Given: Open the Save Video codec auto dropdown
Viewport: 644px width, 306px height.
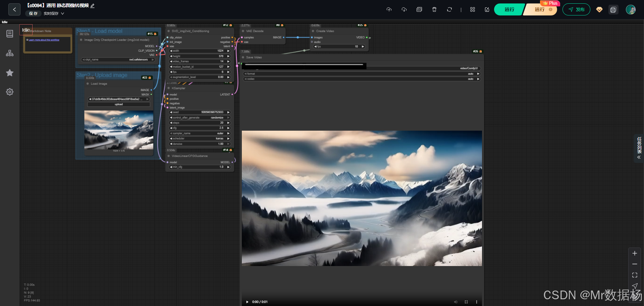Looking at the screenshot, I should pyautogui.click(x=362, y=79).
